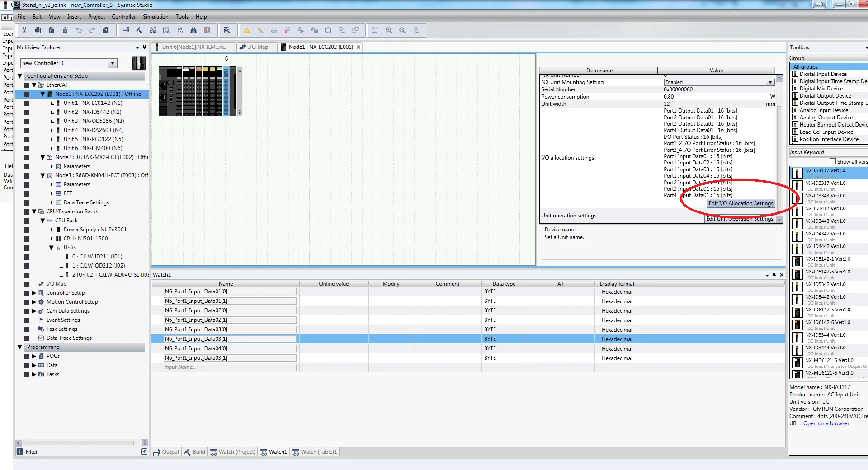
Task: Select Unit 3 NX-OD5256 in tree
Action: click(x=94, y=121)
